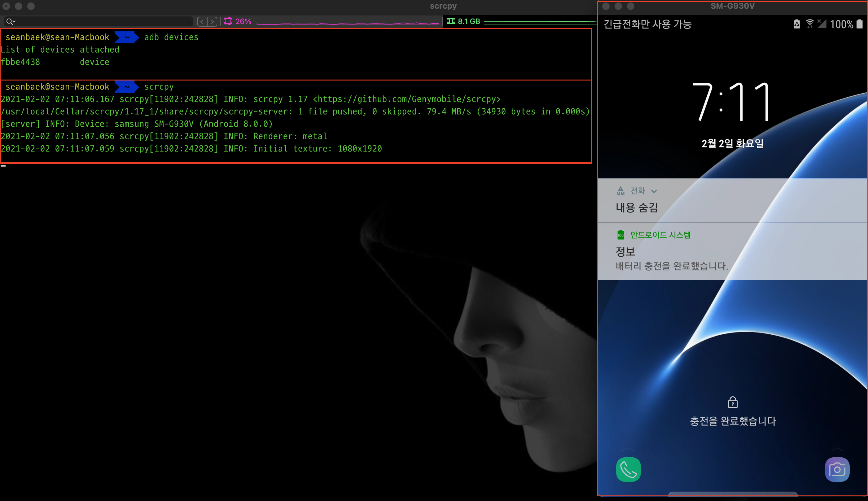The image size is (868, 501).
Task: Click the 2월 2일 화요일 date text
Action: click(x=732, y=143)
